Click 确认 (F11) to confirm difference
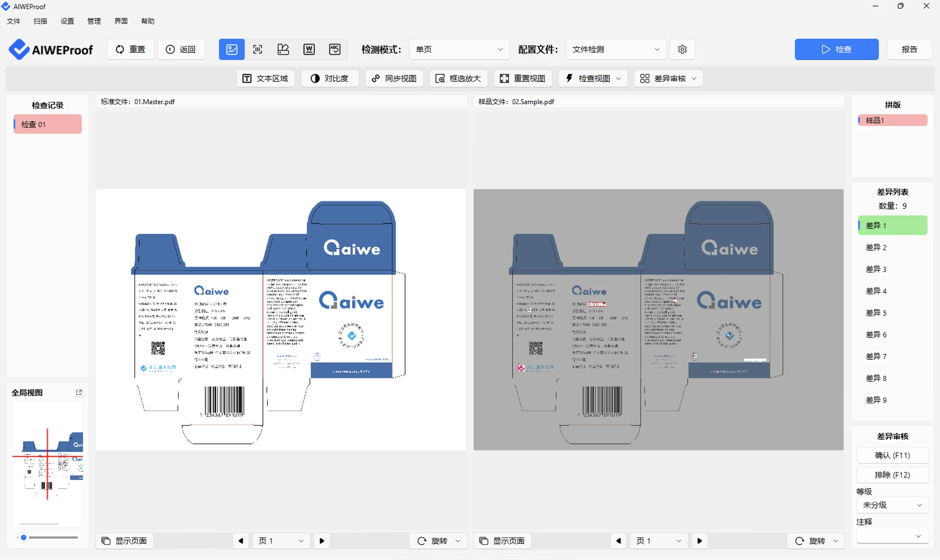Image resolution: width=940 pixels, height=560 pixels. coord(892,455)
